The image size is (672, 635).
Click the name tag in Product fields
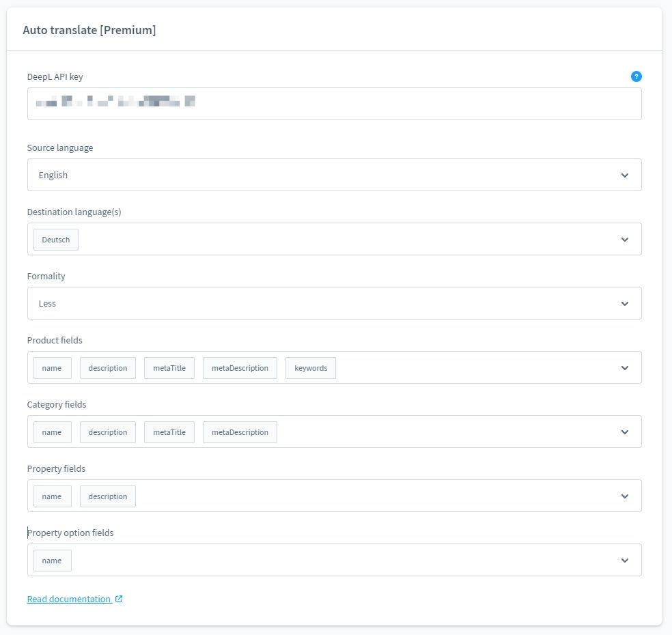[52, 368]
